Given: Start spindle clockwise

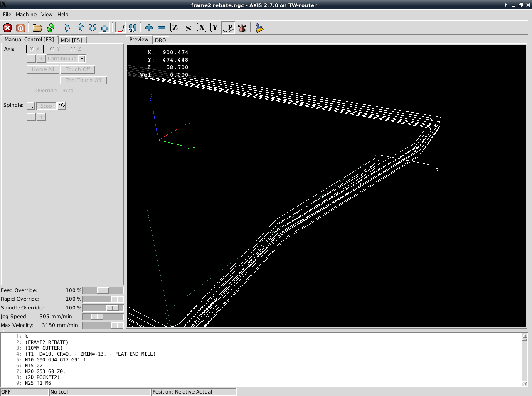Looking at the screenshot, I should 62,106.
